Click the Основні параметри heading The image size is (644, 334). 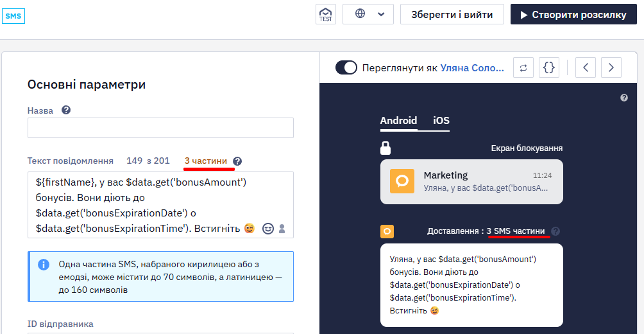pyautogui.click(x=87, y=84)
